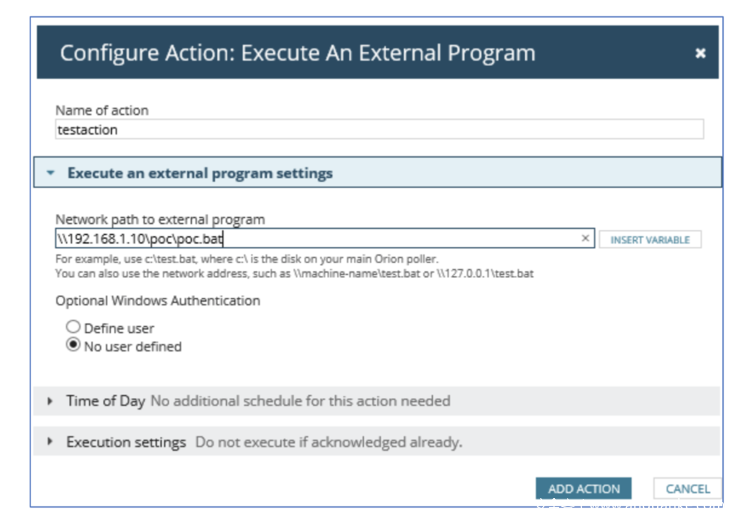Image resolution: width=750 pixels, height=524 pixels.
Task: Click into the network path input field
Action: click(320, 239)
